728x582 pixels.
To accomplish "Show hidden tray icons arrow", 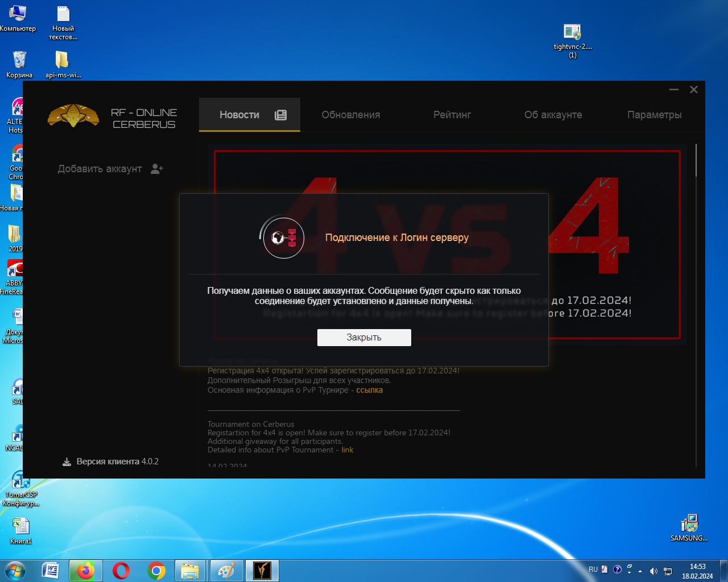I will (640, 571).
